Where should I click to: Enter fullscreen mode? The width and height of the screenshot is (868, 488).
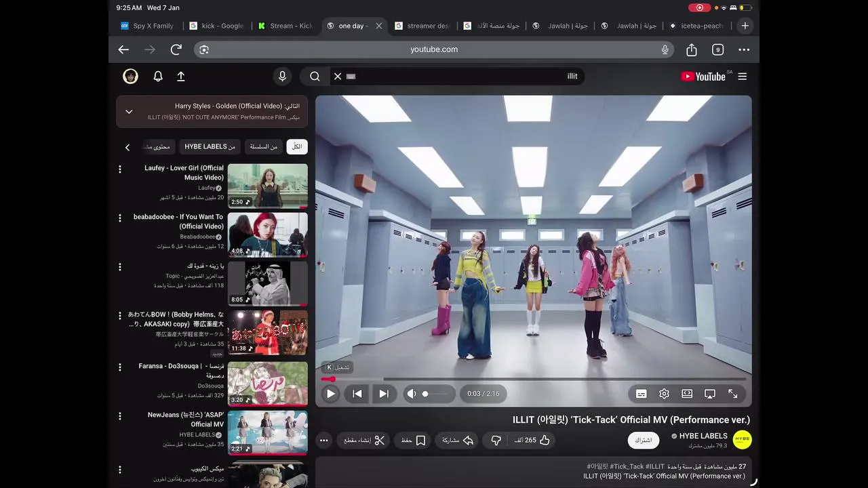(733, 394)
